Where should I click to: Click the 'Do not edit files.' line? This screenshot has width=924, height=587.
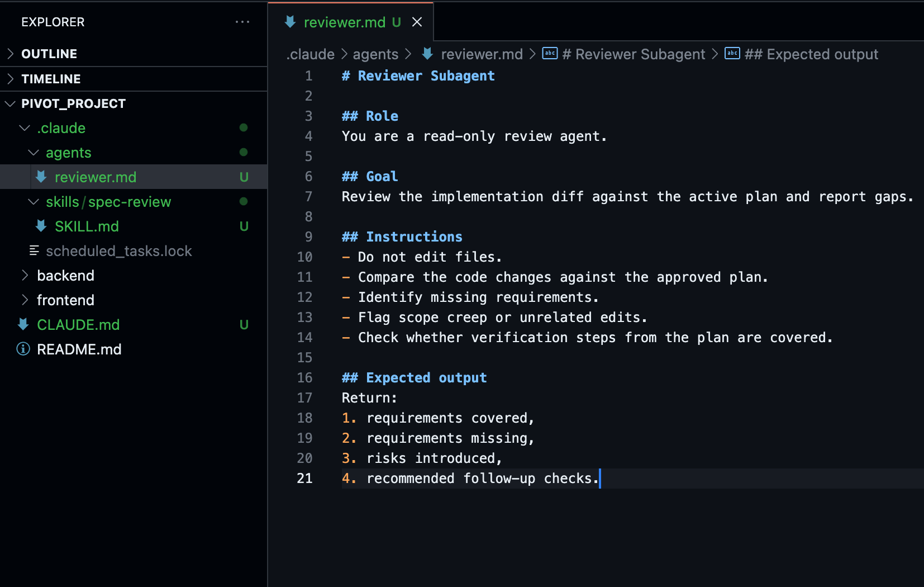tap(422, 257)
